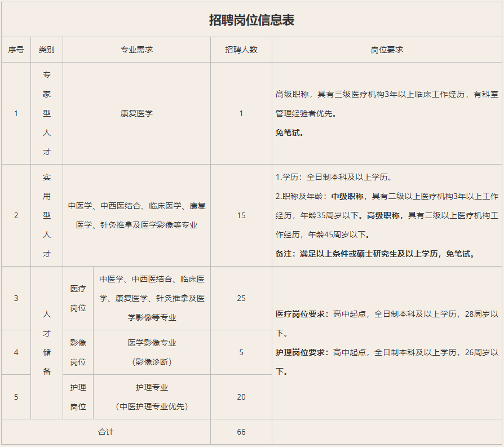Click the 人才储备 category cell

tap(47, 343)
